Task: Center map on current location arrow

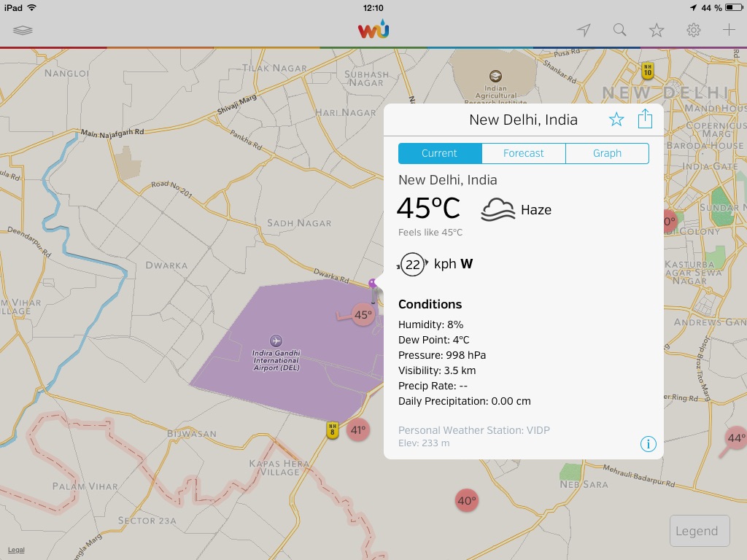Action: coord(583,30)
